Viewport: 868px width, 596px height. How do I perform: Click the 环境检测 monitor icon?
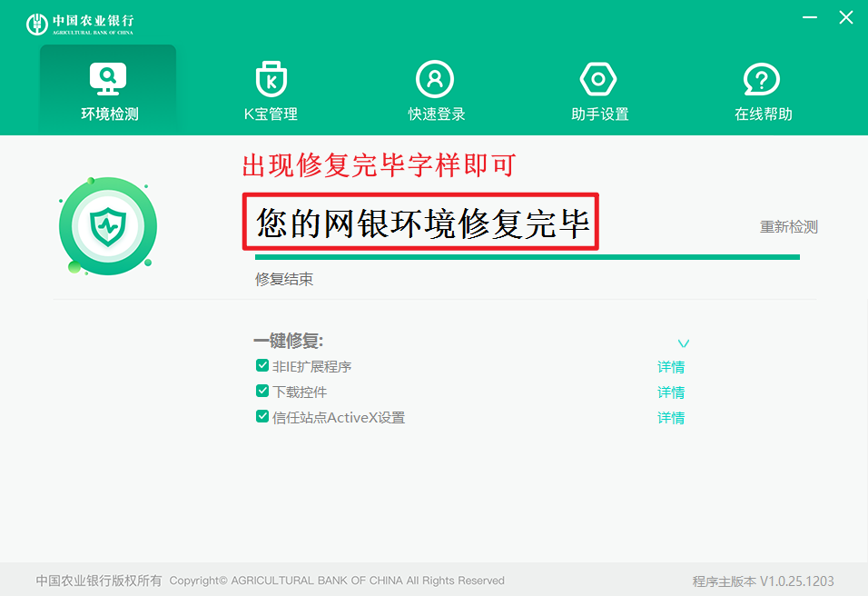(108, 79)
